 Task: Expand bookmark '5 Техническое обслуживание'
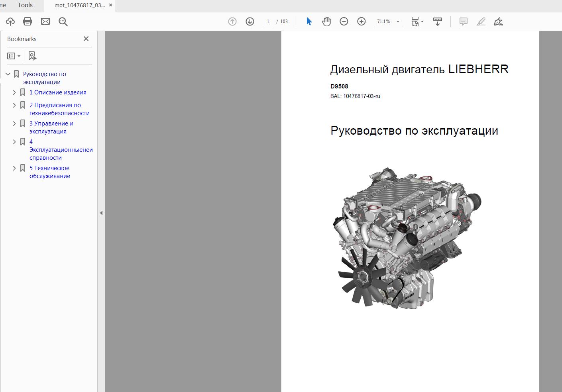pyautogui.click(x=14, y=168)
